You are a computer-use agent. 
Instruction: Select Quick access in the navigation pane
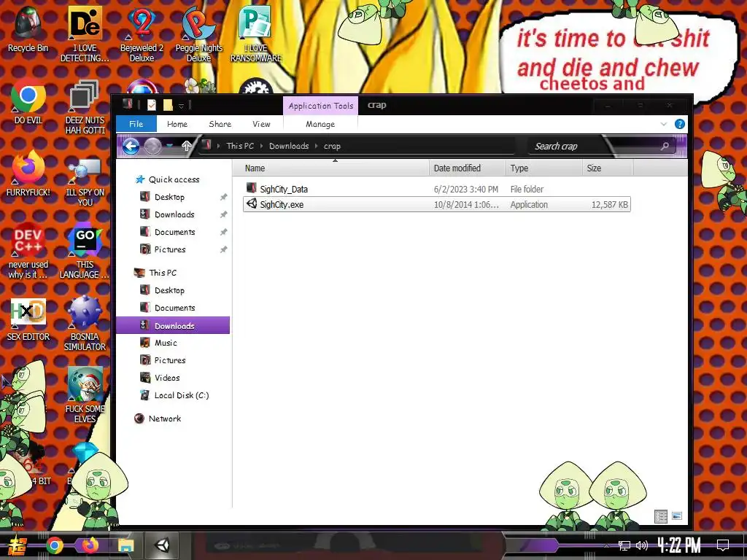point(168,179)
